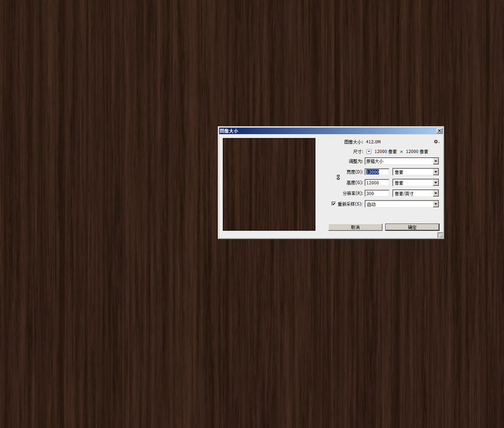Image resolution: width=504 pixels, height=428 pixels.
Task: Open the 高度 unit dropdown
Action: (x=416, y=183)
